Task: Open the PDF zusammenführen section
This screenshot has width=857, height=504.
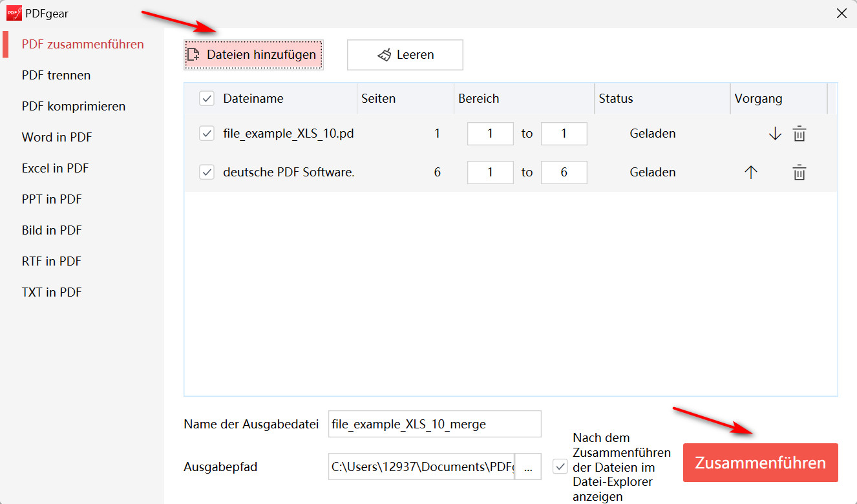Action: [83, 45]
